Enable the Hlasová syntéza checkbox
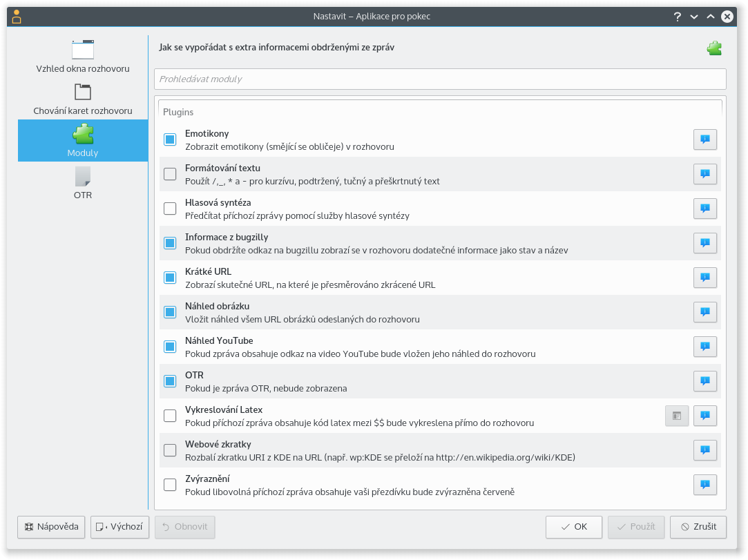This screenshot has height=560, width=748. pyautogui.click(x=170, y=209)
